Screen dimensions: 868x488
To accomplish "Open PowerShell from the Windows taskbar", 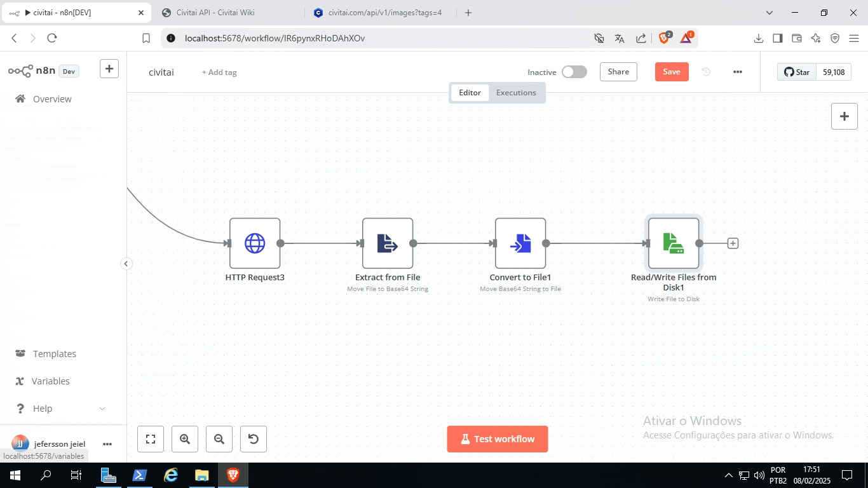I will point(140,475).
